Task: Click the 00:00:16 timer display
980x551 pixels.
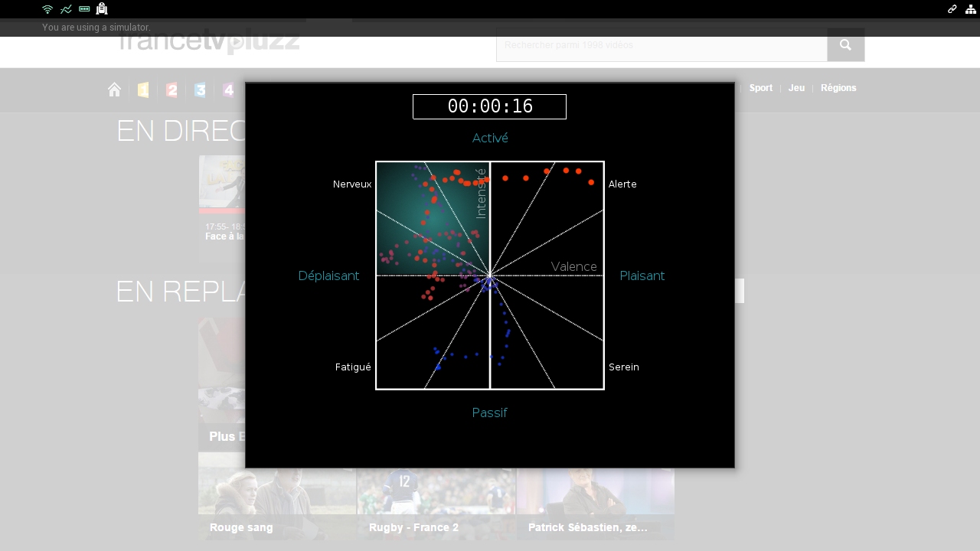Action: point(489,106)
